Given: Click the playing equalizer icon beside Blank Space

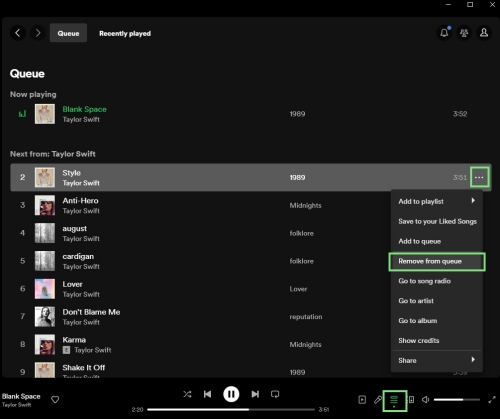Looking at the screenshot, I should pos(22,114).
